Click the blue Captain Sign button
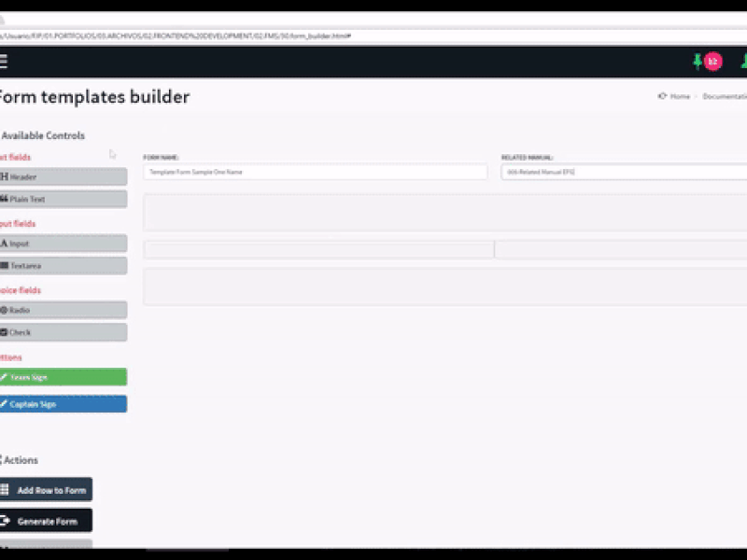 (63, 404)
